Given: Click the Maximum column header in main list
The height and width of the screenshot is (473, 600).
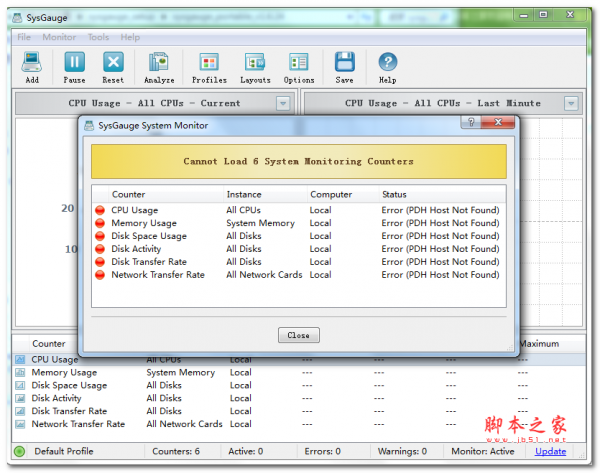Looking at the screenshot, I should coord(539,344).
